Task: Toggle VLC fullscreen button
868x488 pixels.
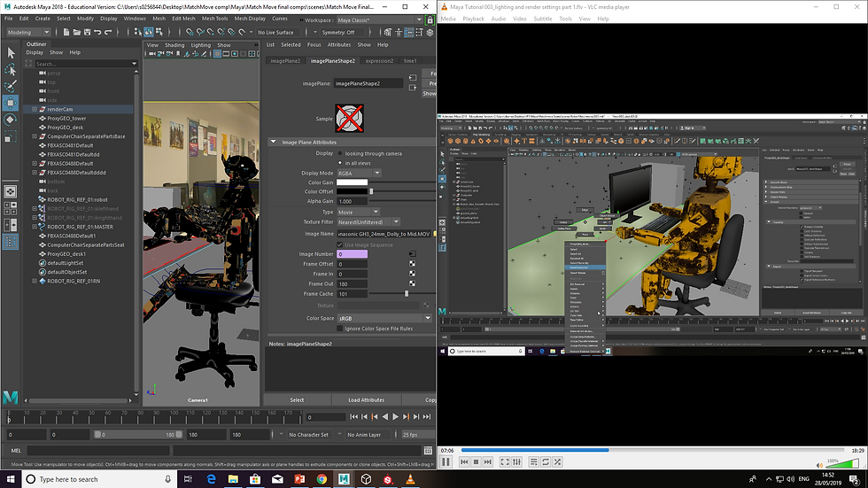Action: [505, 461]
